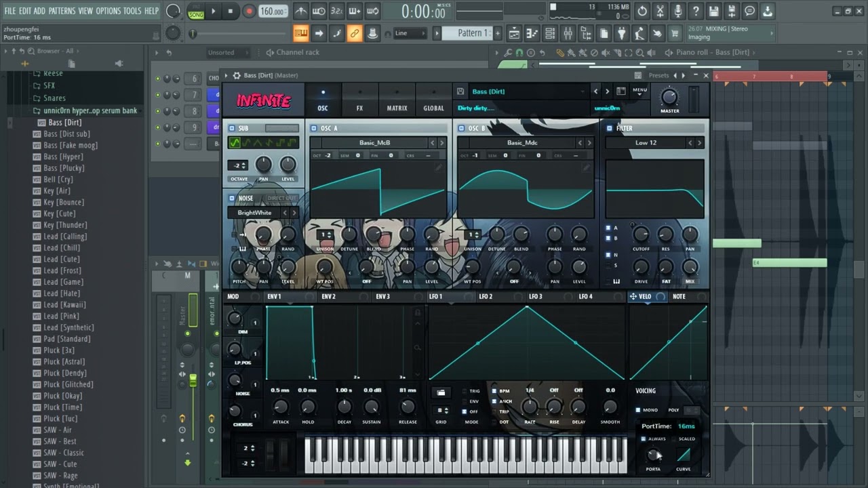Toggle the metronome icon
Viewport: 868px width, 488px height.
[x=301, y=11]
